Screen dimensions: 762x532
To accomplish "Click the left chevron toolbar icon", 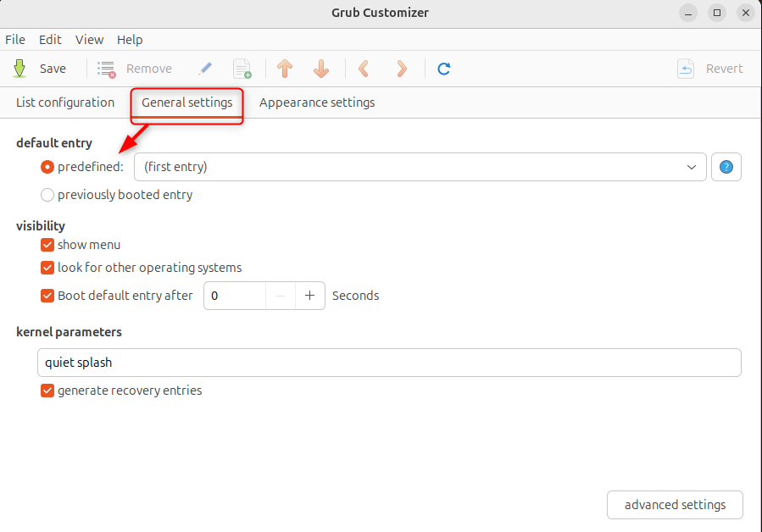I will click(364, 69).
